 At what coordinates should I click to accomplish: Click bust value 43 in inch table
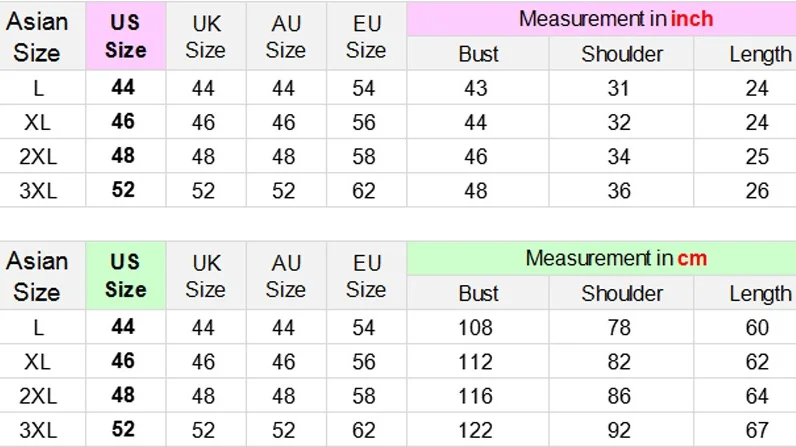click(477, 88)
